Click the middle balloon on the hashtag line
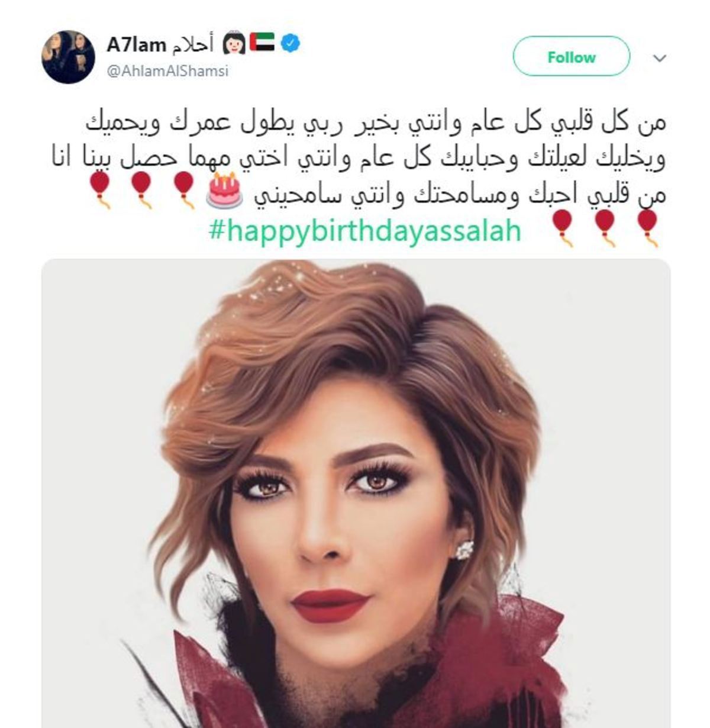Viewport: 710px width, 728px height. (x=605, y=228)
